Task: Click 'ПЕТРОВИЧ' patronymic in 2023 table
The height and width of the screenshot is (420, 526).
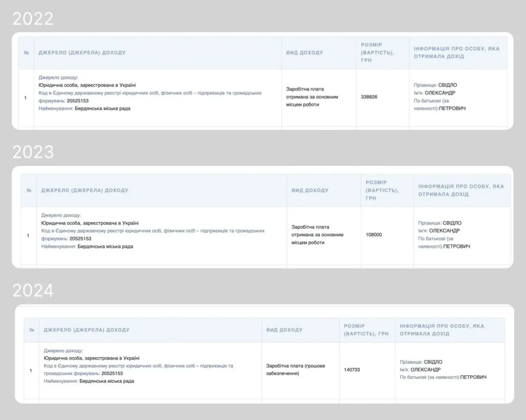Action: (x=457, y=247)
